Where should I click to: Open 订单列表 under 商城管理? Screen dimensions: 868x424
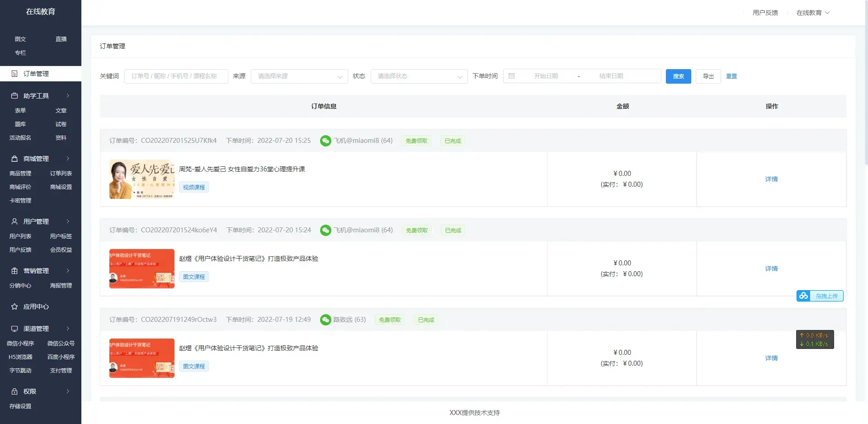(x=61, y=174)
